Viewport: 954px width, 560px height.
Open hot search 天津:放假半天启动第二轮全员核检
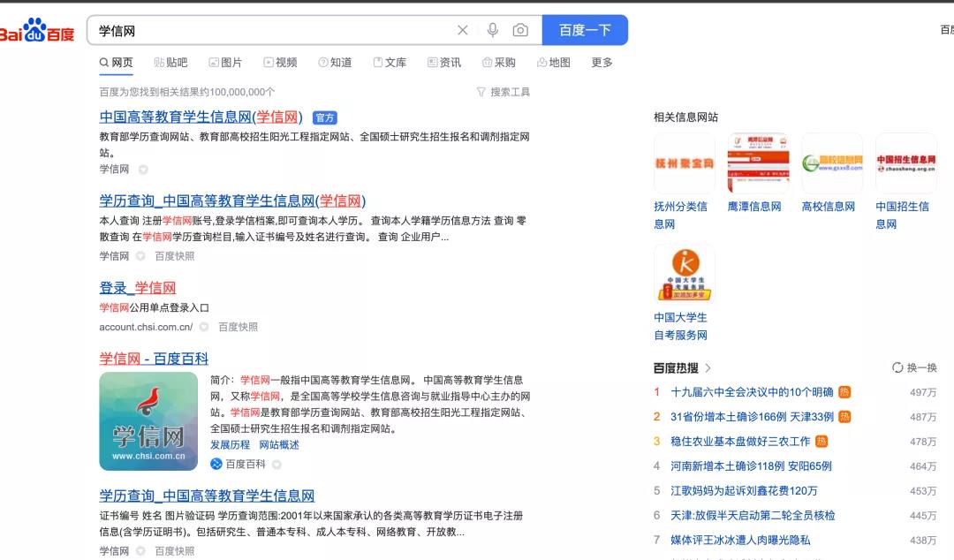[753, 516]
